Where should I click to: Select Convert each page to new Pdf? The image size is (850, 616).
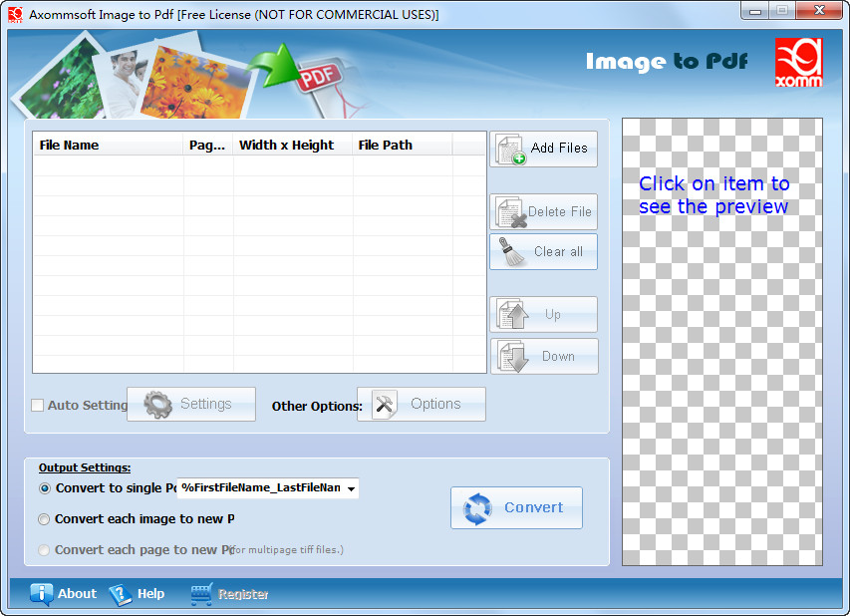pyautogui.click(x=44, y=550)
